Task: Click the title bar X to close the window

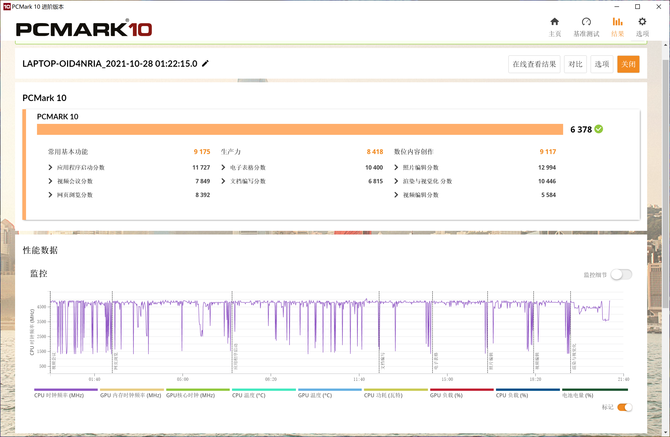Action: (x=658, y=6)
